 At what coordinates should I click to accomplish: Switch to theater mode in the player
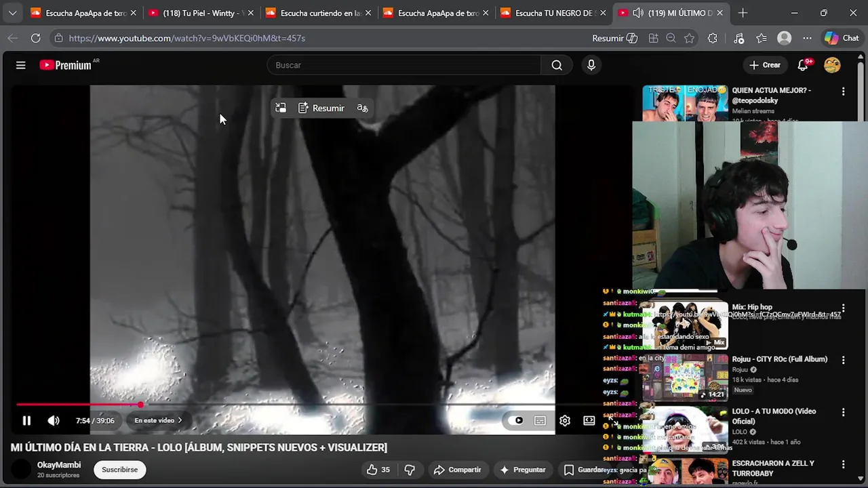[589, 421]
